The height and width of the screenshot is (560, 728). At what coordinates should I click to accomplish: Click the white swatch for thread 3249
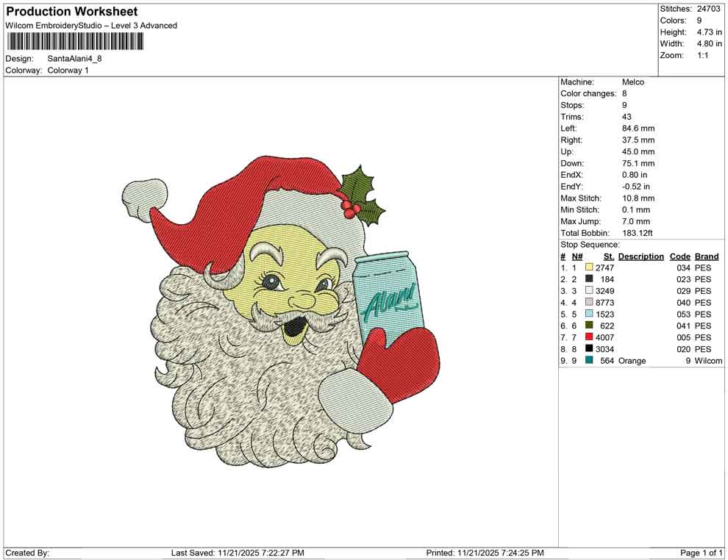[x=588, y=290]
